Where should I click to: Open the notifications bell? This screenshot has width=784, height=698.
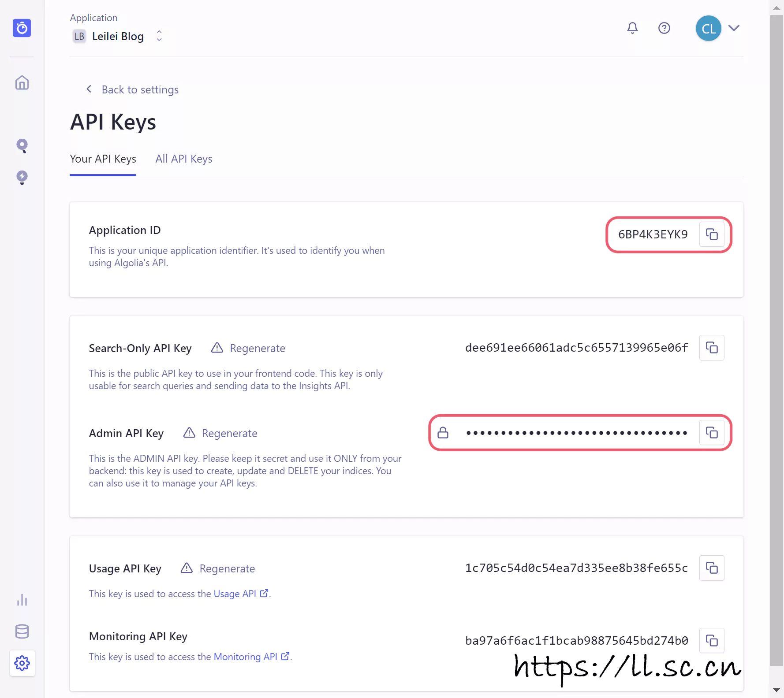(632, 28)
